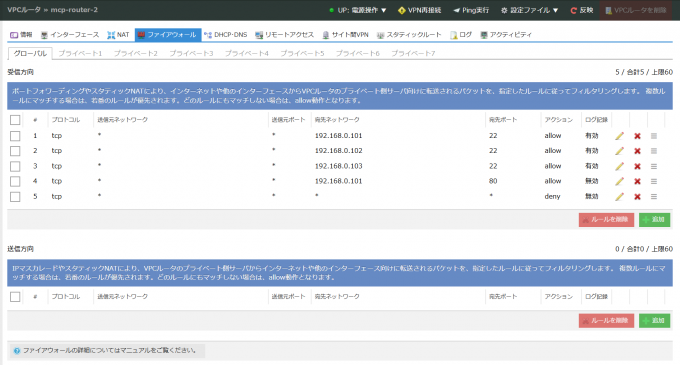Toggle the select-all checkbox in the 受信方向 header
The image size is (680, 365).
tap(15, 120)
